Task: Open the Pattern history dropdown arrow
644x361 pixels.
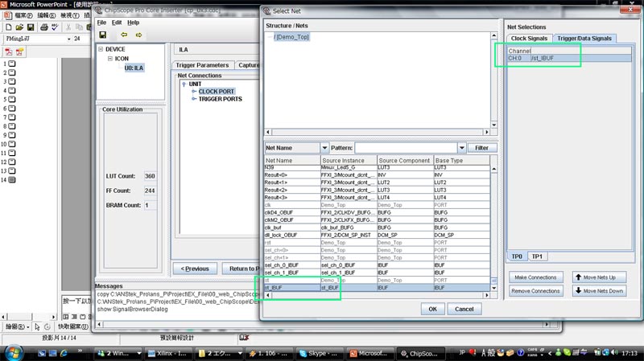Action: [x=462, y=148]
